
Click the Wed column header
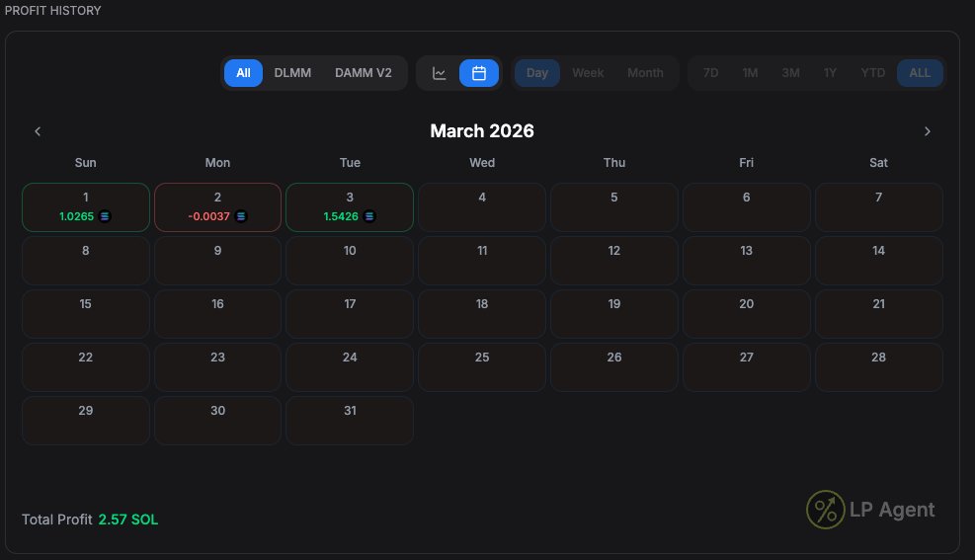(x=482, y=163)
